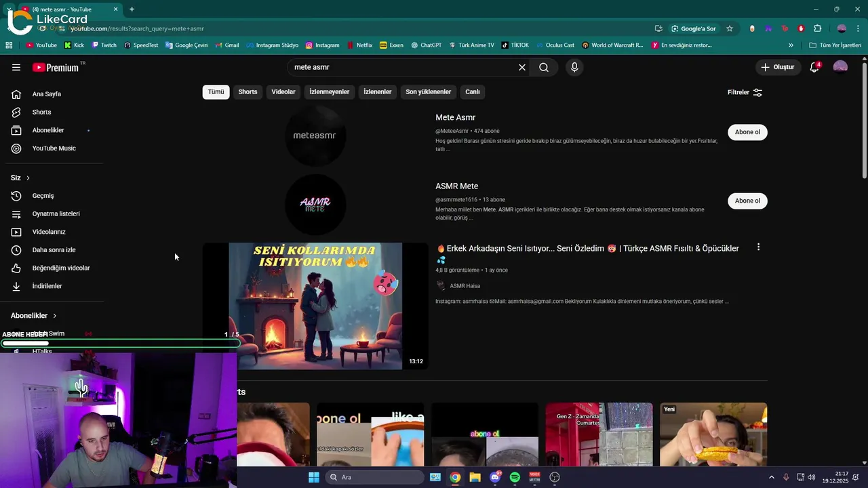
Task: Open a new browser tab
Action: (132, 9)
